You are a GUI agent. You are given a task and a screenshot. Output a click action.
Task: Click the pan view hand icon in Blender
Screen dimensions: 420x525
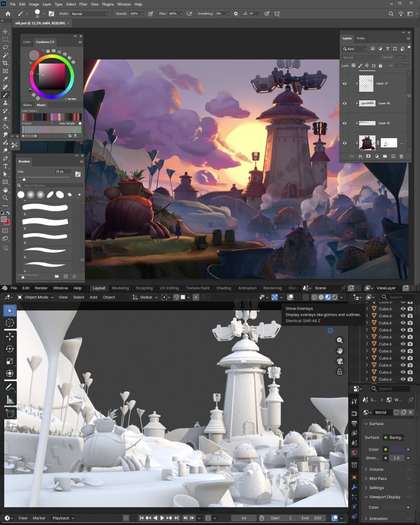click(x=339, y=351)
